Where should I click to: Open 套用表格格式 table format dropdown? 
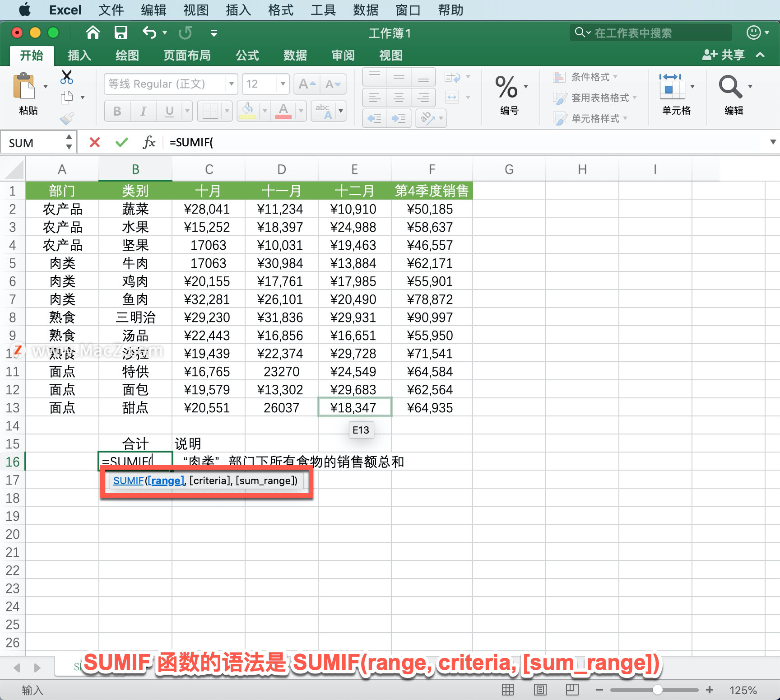(x=595, y=98)
